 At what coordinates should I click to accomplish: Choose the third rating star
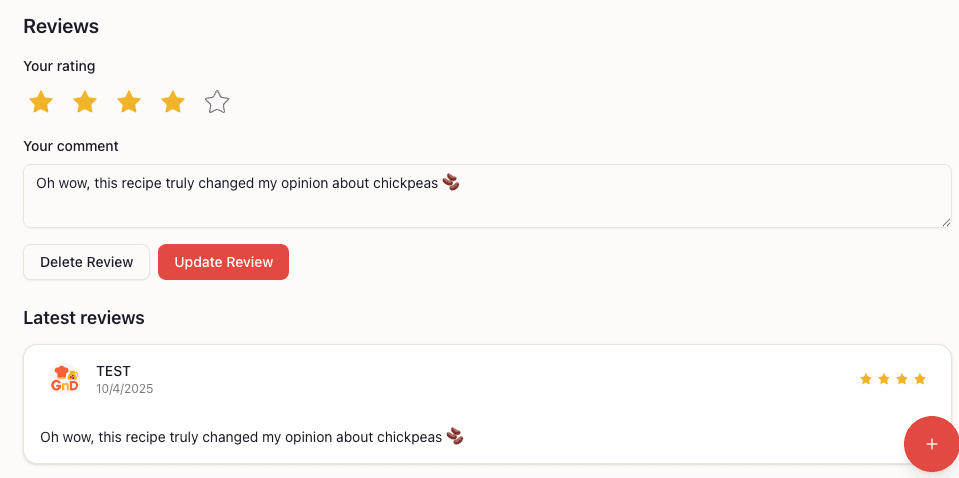(129, 102)
